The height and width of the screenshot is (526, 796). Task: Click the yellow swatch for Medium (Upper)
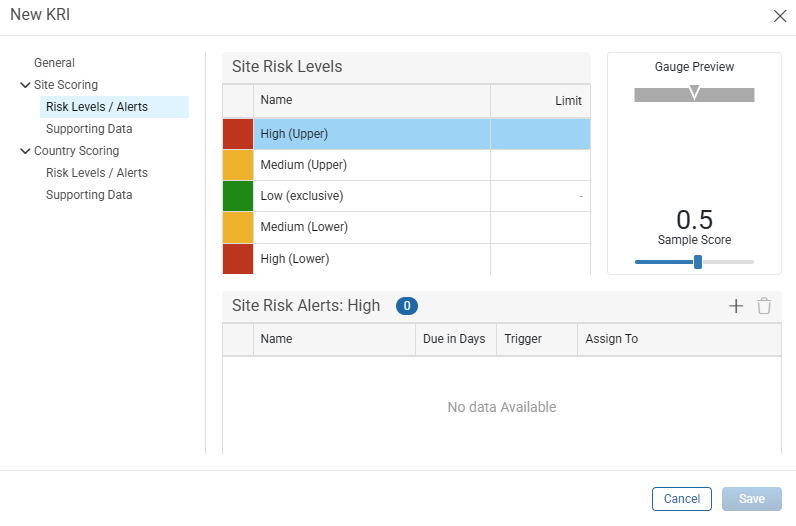coord(238,165)
